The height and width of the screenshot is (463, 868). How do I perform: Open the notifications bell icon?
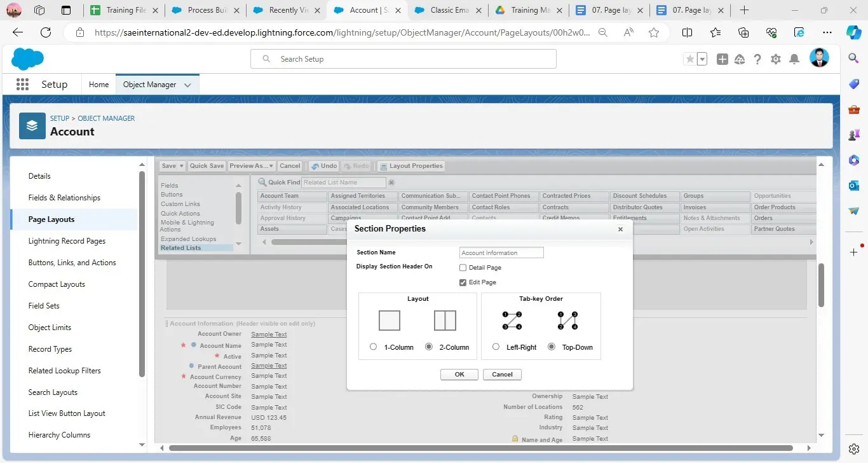tap(794, 59)
